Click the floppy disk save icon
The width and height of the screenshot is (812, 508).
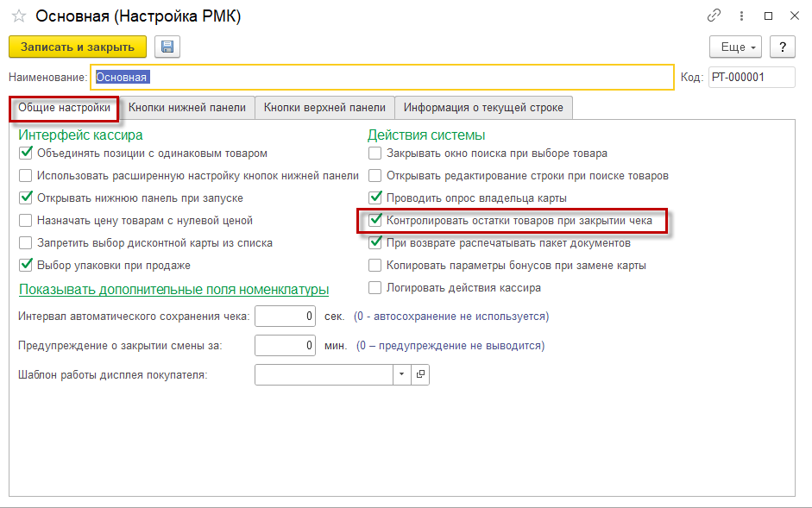click(x=167, y=47)
